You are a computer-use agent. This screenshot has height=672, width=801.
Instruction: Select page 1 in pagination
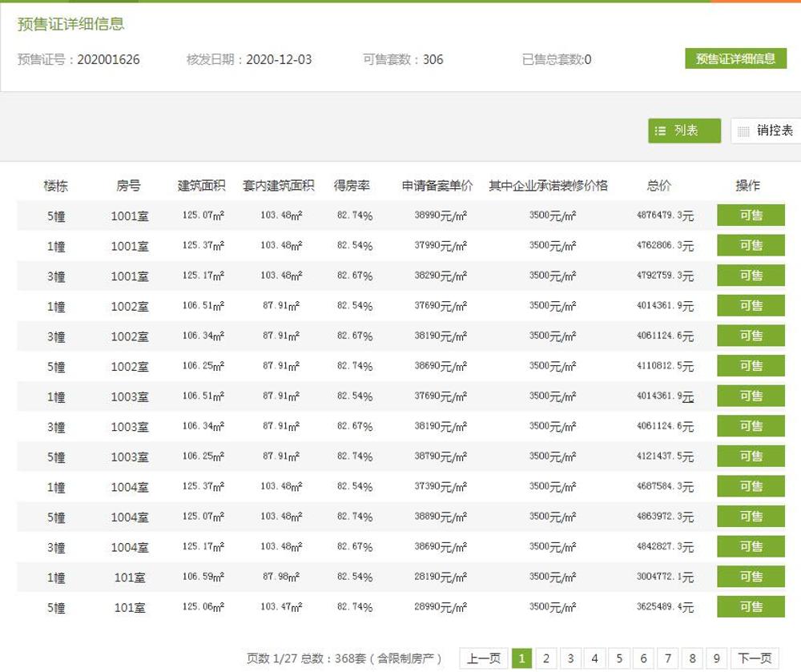521,658
